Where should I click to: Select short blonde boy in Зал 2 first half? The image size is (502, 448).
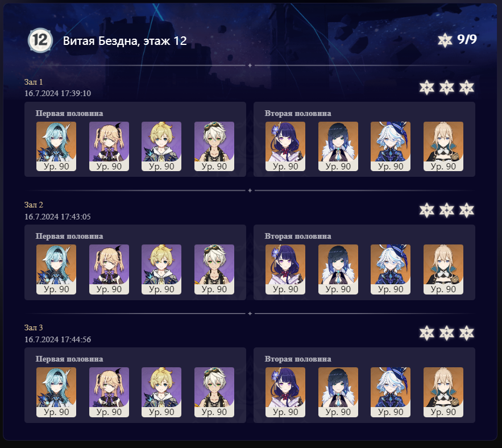(161, 269)
